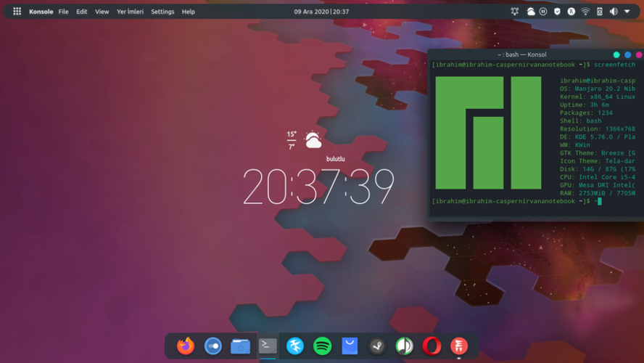Image resolution: width=644 pixels, height=363 pixels.
Task: Open the application launcher grid icon
Action: coord(17,12)
